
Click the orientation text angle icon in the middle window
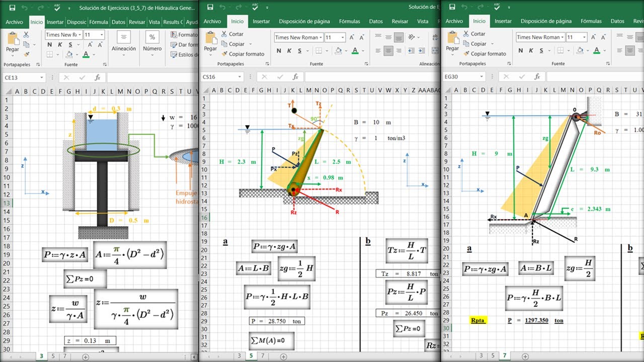[x=413, y=37]
